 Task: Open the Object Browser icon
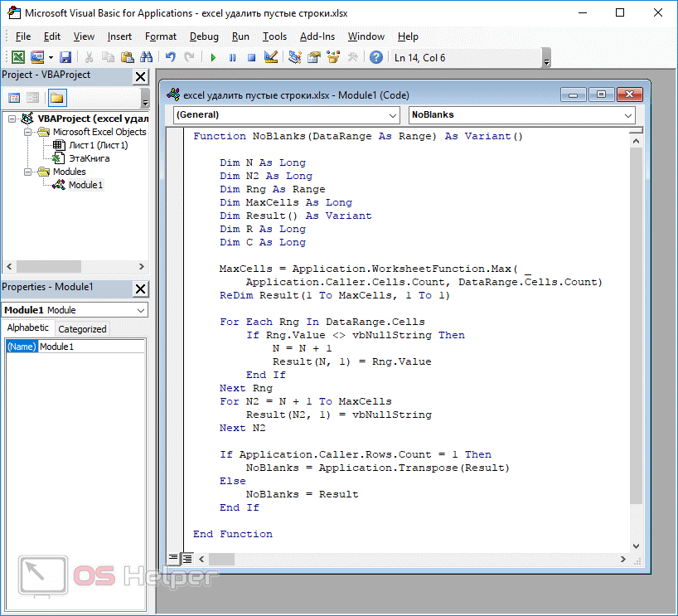[x=333, y=57]
